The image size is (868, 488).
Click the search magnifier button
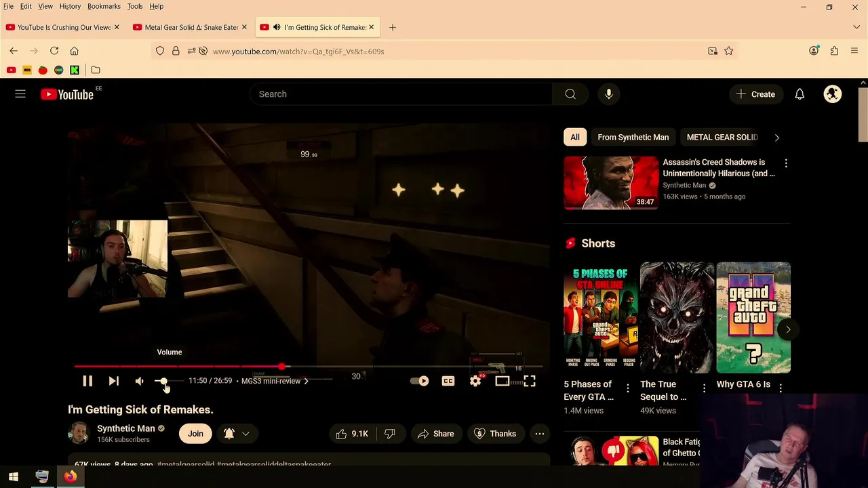pyautogui.click(x=570, y=94)
